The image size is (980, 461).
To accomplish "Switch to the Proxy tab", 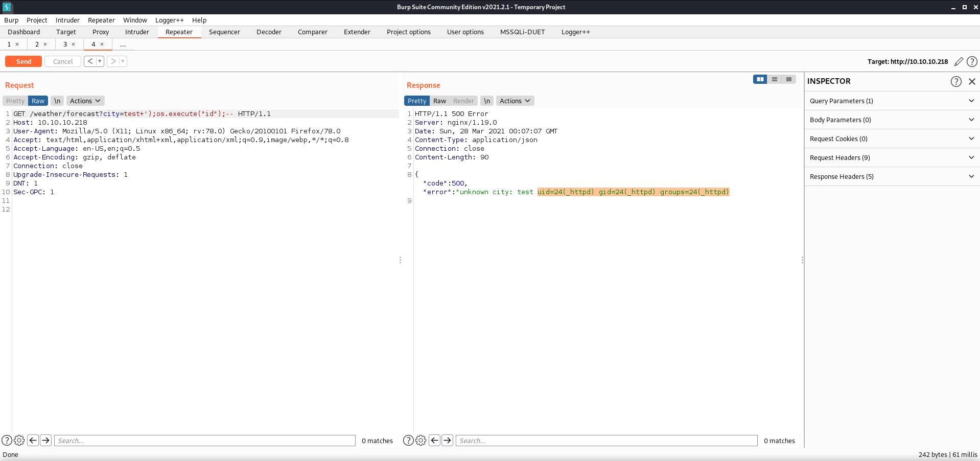I will pyautogui.click(x=101, y=32).
